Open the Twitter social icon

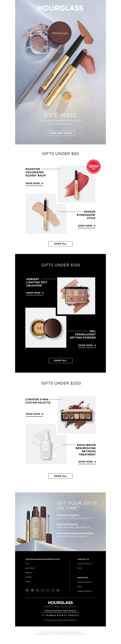point(43,590)
